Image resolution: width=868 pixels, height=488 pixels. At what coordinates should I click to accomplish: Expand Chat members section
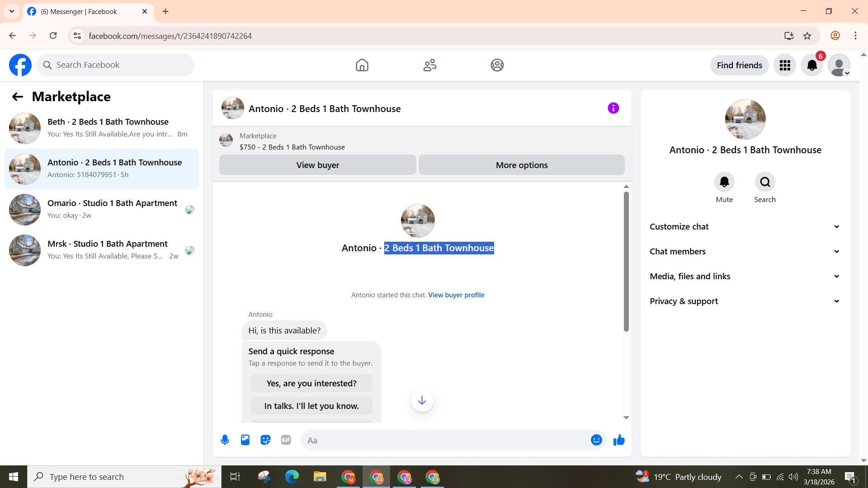click(x=745, y=251)
